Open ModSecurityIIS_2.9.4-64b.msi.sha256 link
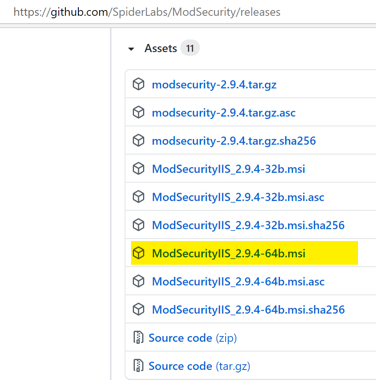376x380 pixels. [x=248, y=310]
